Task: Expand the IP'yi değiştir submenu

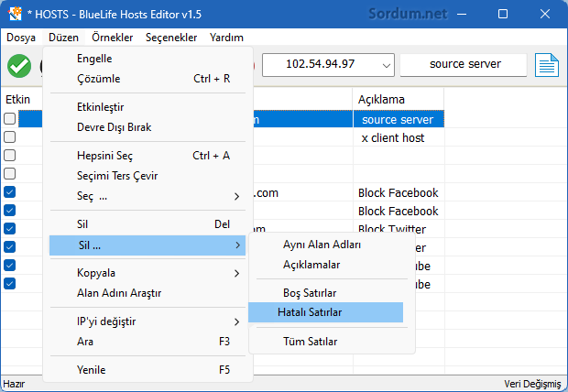Action: pyautogui.click(x=147, y=321)
